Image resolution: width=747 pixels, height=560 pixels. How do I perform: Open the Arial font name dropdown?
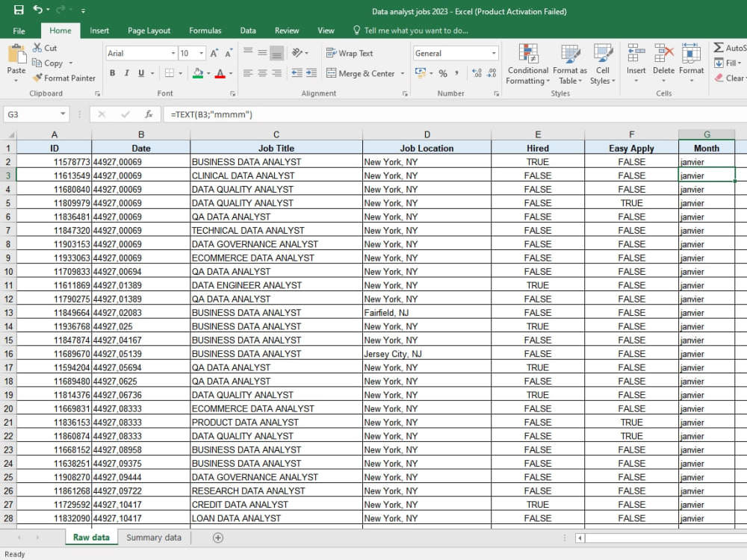(x=173, y=53)
